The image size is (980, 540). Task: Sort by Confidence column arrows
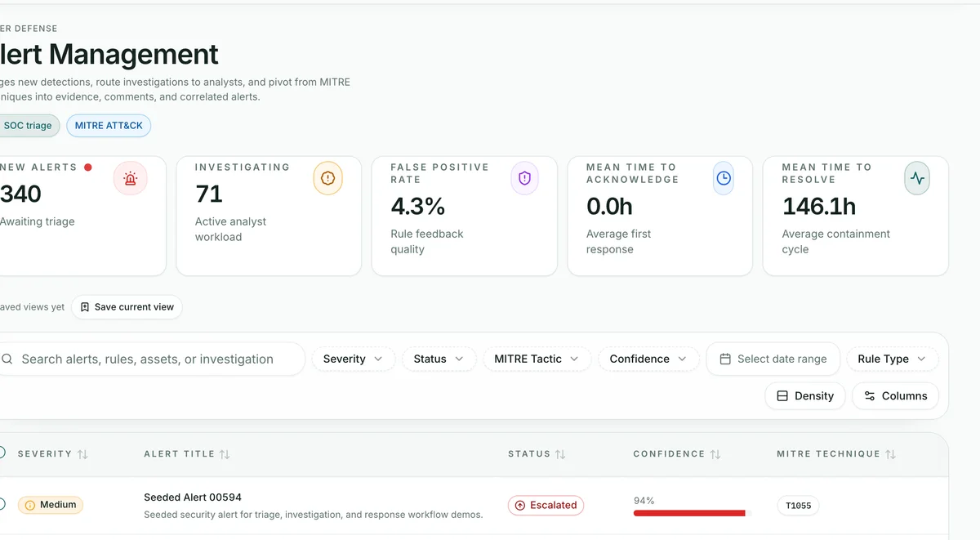[x=715, y=454]
